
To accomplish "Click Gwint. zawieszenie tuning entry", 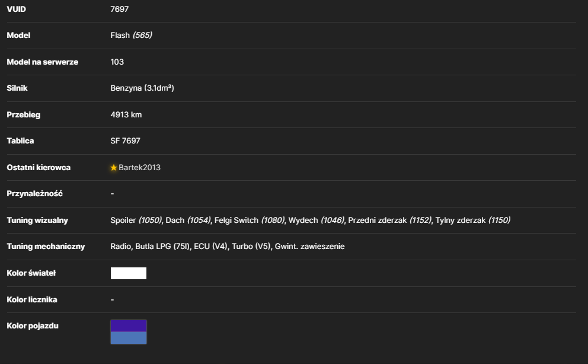I will coord(310,247).
